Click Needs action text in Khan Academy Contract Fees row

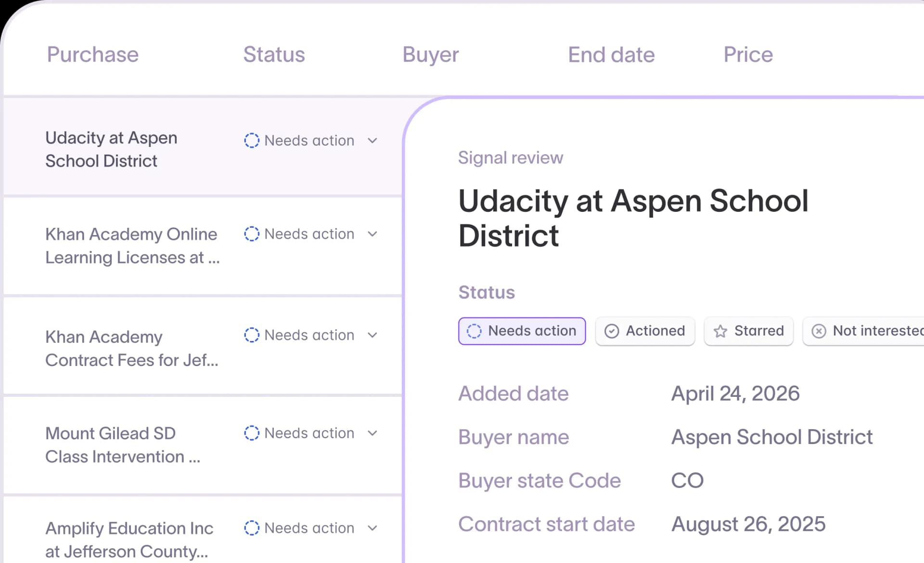[309, 335]
